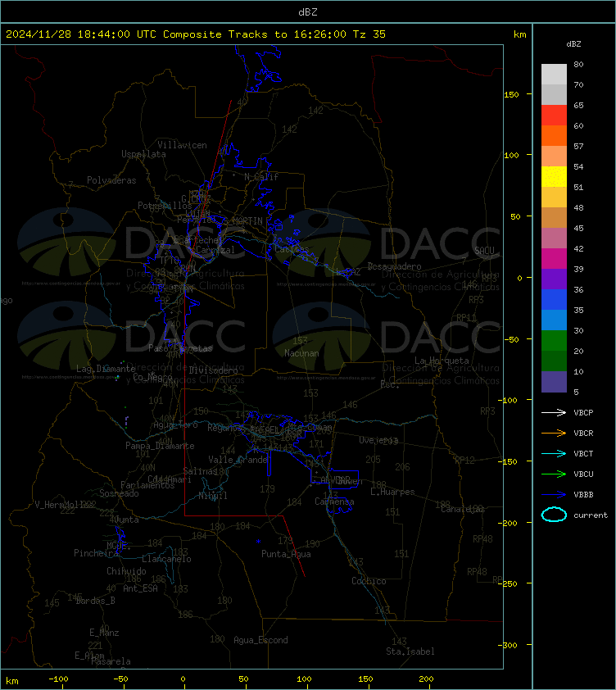Select the red 65 dBZ swatch
Image resolution: width=616 pixels, height=690 pixels.
554,115
